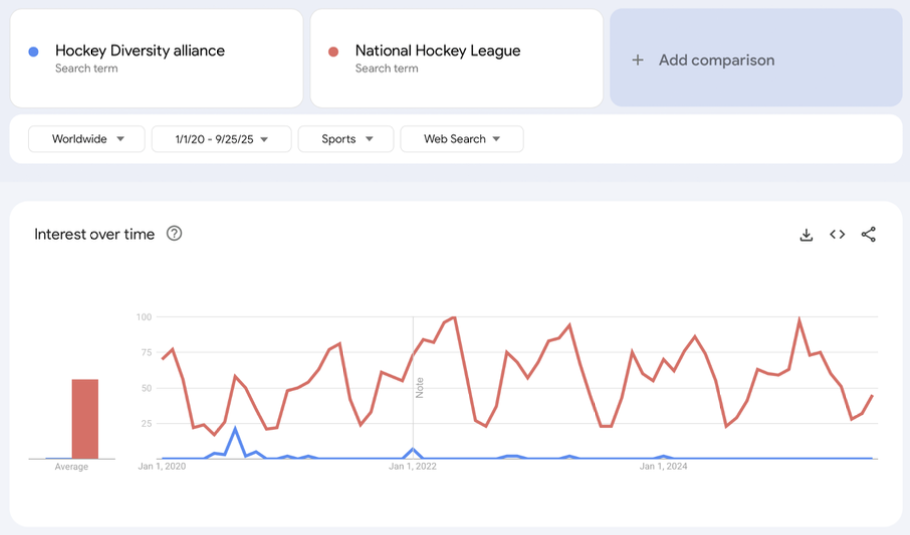Image resolution: width=910 pixels, height=535 pixels.
Task: Click the Note marker at Jan 1, 2022
Action: point(420,388)
